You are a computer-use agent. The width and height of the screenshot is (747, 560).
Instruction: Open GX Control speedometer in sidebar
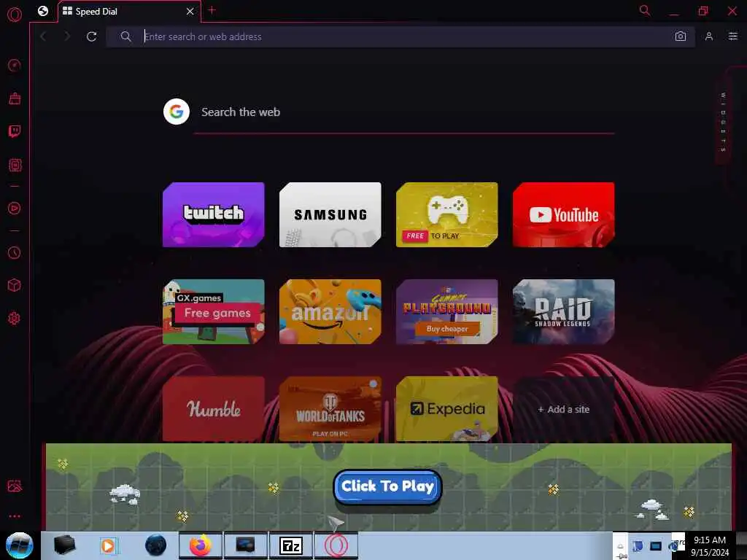(15, 65)
